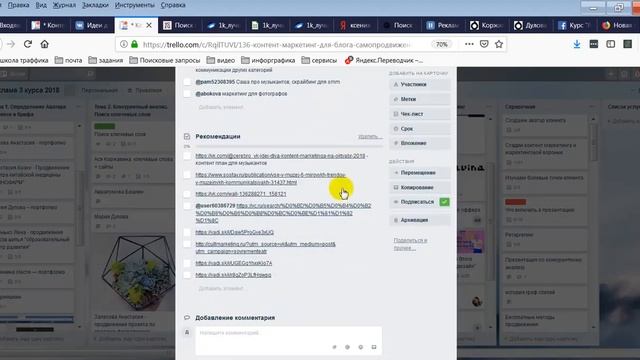Switch to the Facebook Курс tab
This screenshot has height=360, width=640.
[x=574, y=25]
